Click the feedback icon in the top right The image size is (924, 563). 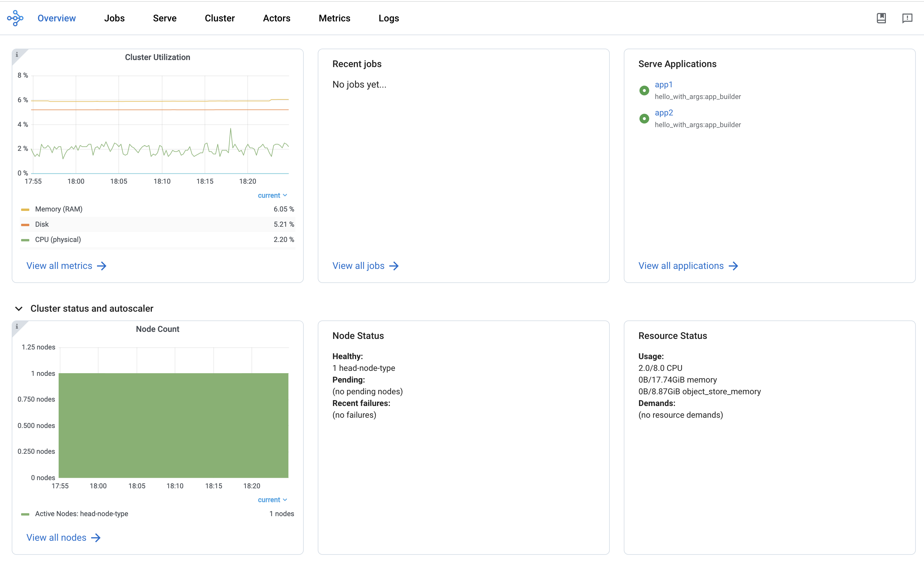pos(907,18)
